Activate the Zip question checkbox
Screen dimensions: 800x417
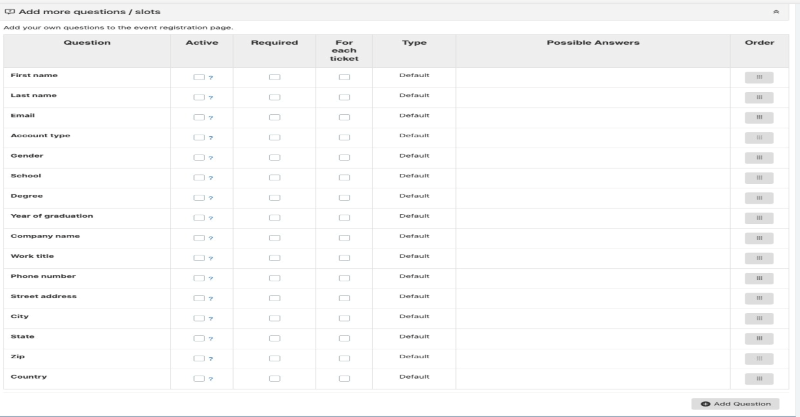[199, 358]
